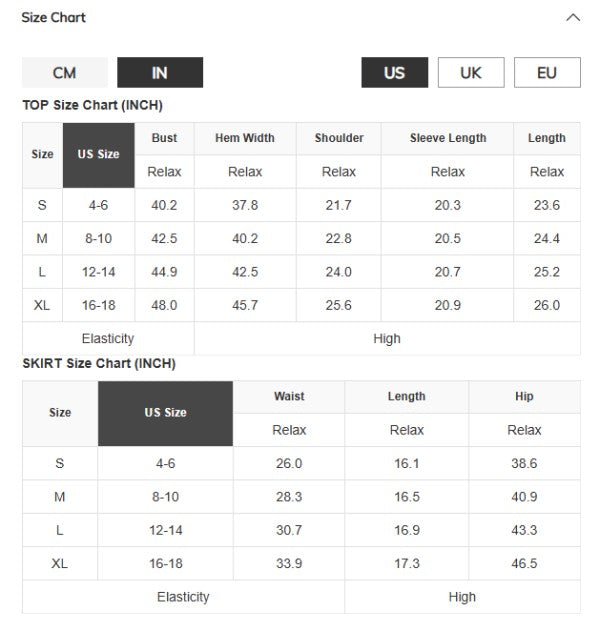Viewport: 600px width, 631px height.
Task: Select the Waist column header
Action: pos(289,396)
